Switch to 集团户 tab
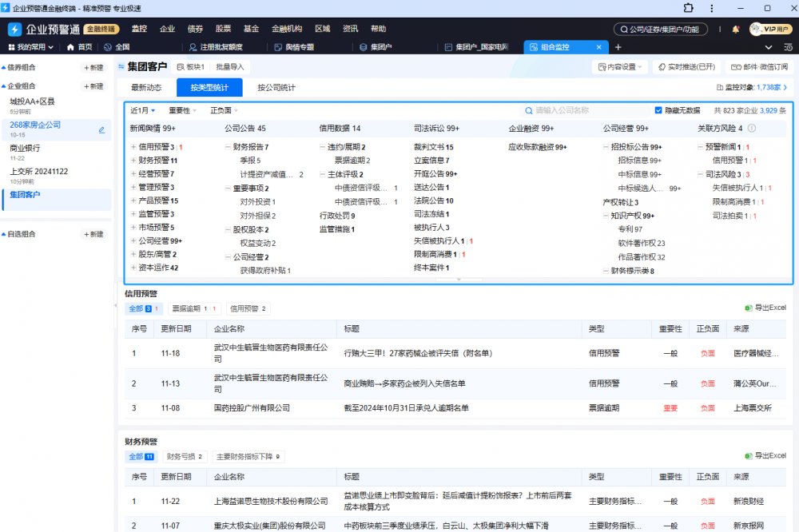The image size is (799, 532). pos(376,47)
